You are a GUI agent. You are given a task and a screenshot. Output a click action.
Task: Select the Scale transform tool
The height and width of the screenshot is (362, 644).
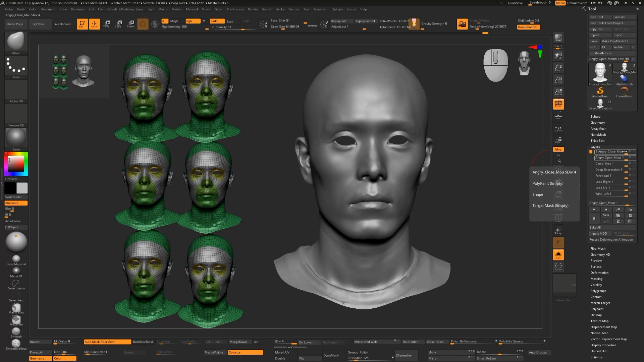click(x=118, y=24)
